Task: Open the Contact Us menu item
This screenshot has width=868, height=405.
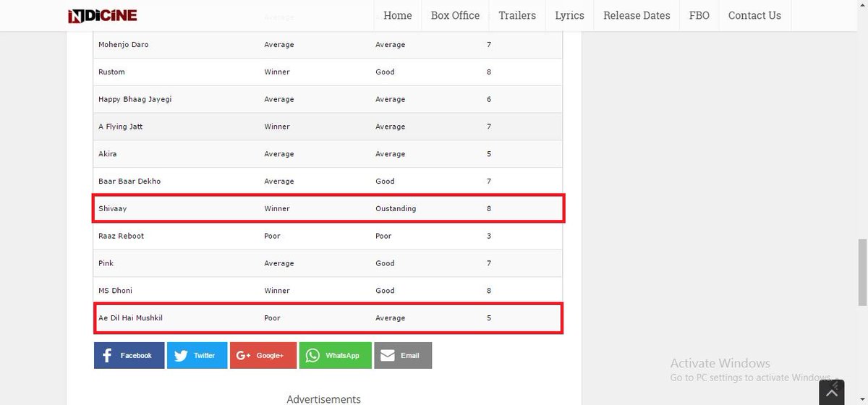Action: click(754, 15)
